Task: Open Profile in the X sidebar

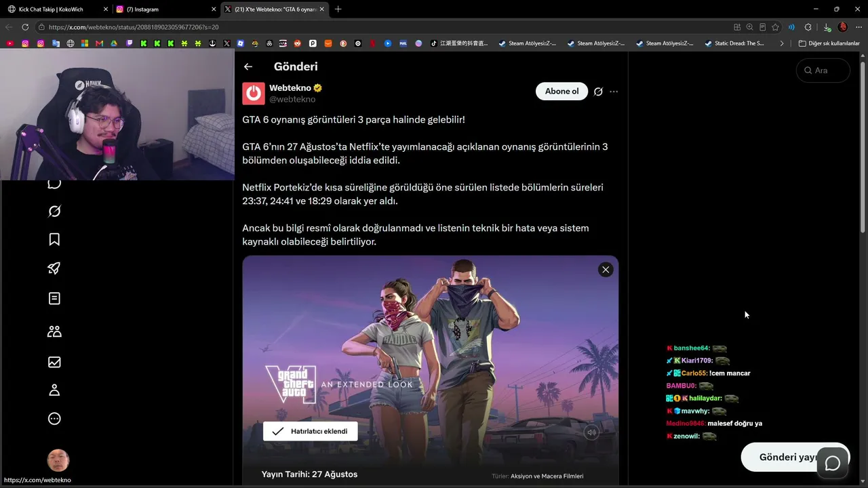Action: coord(55,390)
